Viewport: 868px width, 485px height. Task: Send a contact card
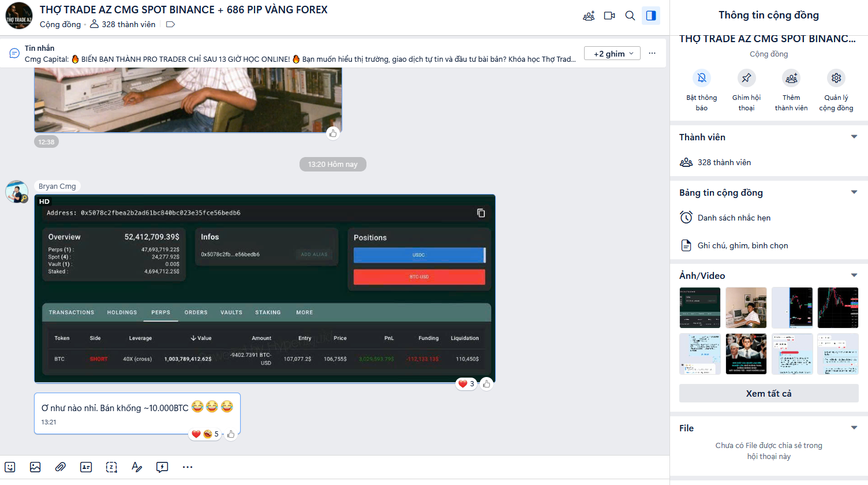click(x=86, y=467)
